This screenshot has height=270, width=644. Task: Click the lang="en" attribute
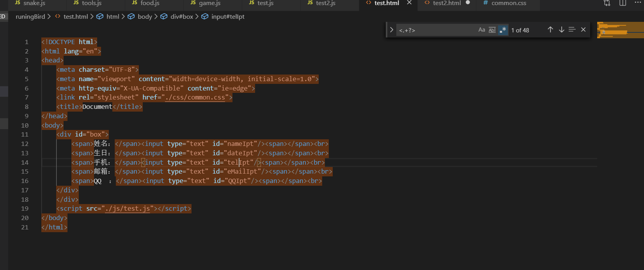[81, 51]
